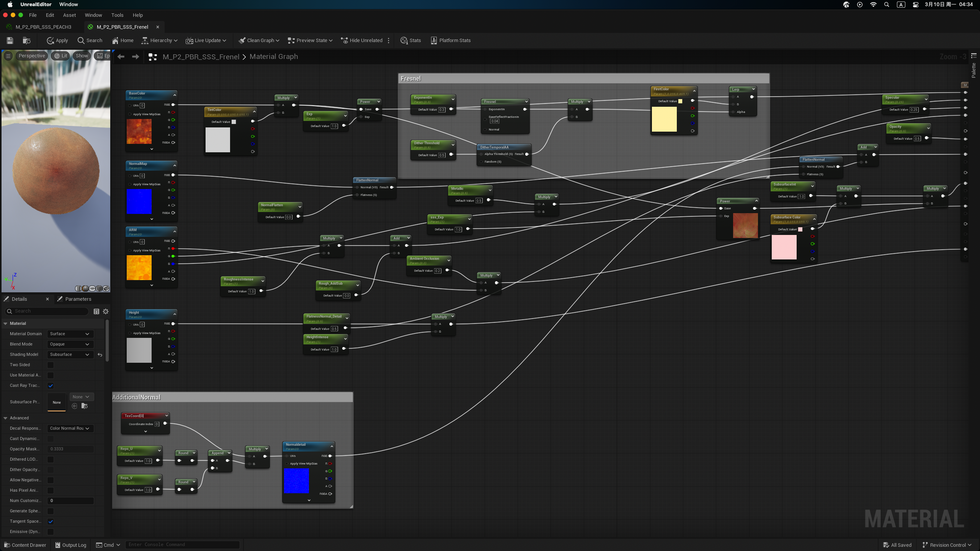Screen dimensions: 980x551
Task: Open the Stats panel icon
Action: (404, 41)
